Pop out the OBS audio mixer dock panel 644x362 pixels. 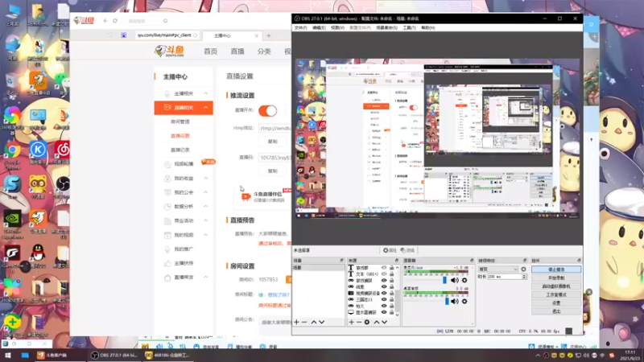click(472, 261)
